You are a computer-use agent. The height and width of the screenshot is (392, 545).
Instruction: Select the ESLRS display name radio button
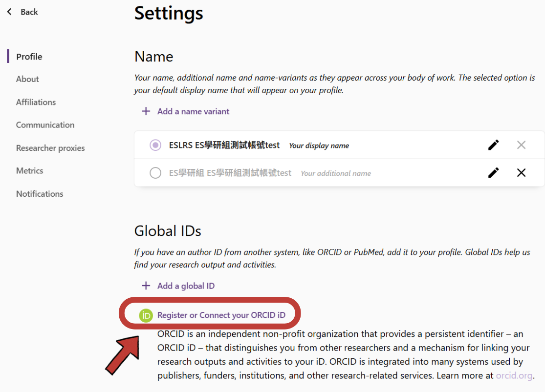155,145
